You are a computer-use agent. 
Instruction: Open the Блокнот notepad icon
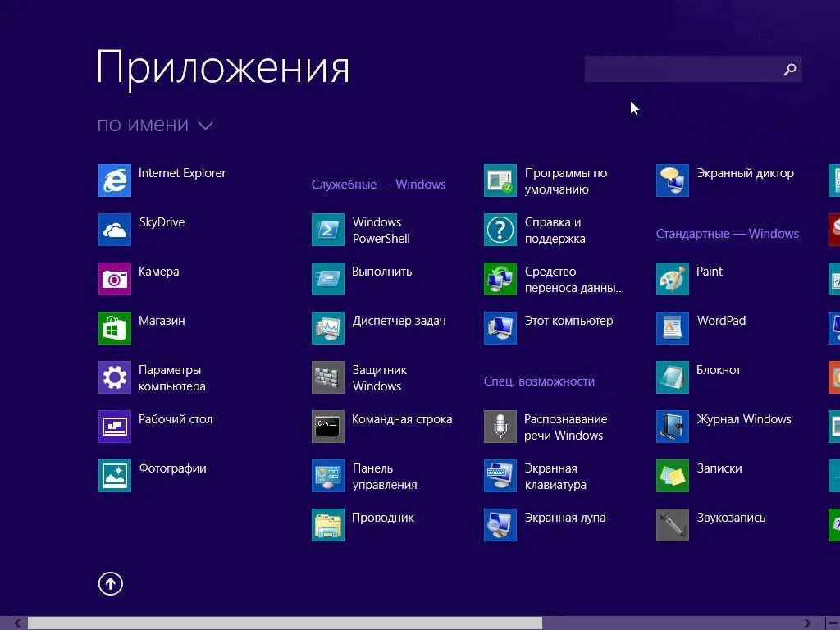point(673,377)
